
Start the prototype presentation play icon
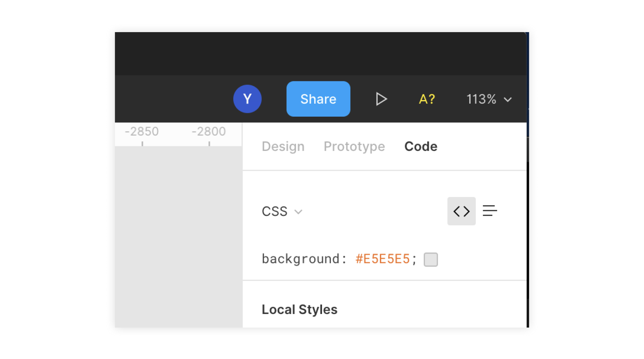coord(381,99)
